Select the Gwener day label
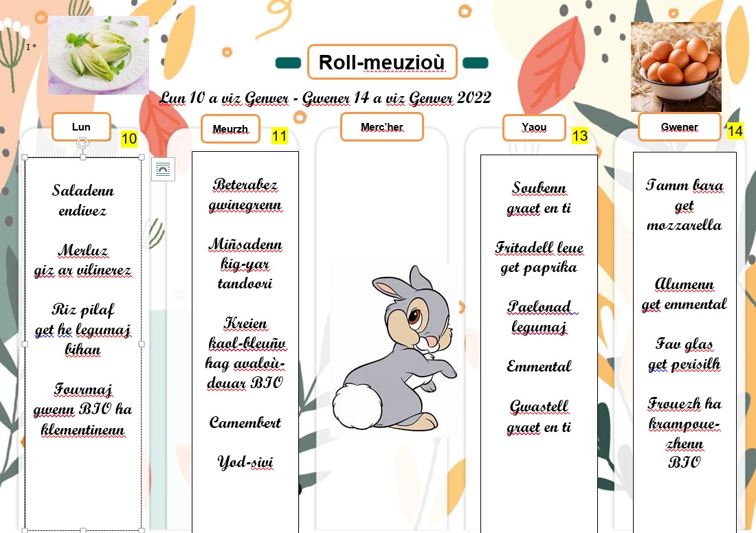Screen dimensions: 756x533 tap(679, 127)
